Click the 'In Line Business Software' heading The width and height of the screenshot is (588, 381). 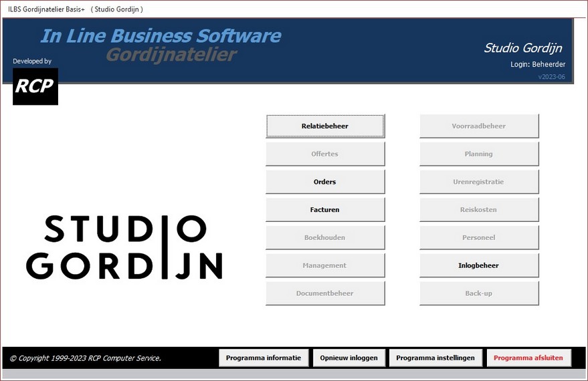coord(161,36)
